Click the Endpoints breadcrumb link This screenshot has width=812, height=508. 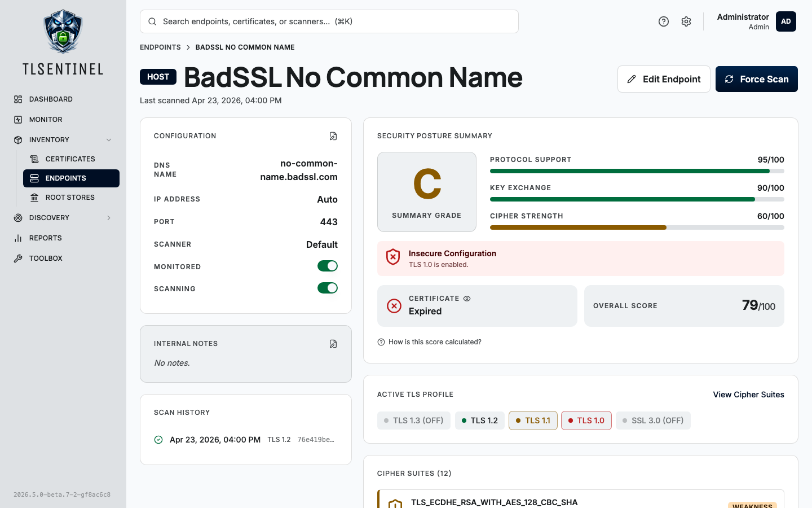160,47
